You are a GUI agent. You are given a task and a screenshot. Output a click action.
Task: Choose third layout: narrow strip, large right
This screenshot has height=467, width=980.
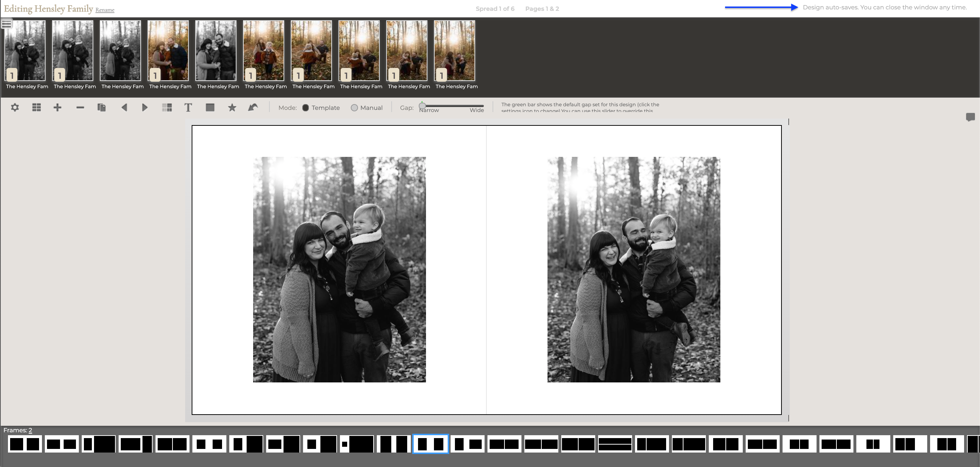98,444
